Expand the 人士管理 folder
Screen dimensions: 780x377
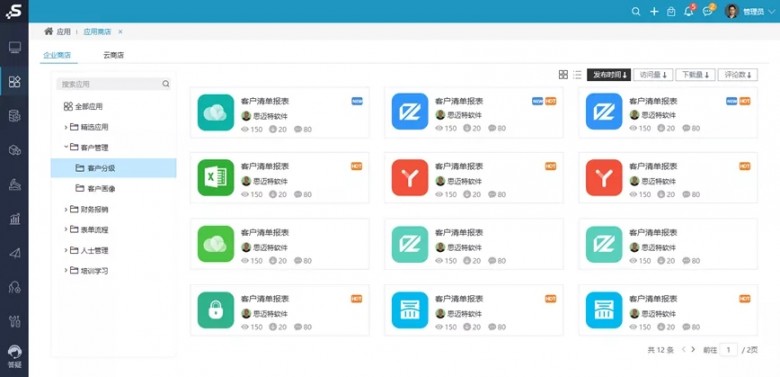[66, 250]
